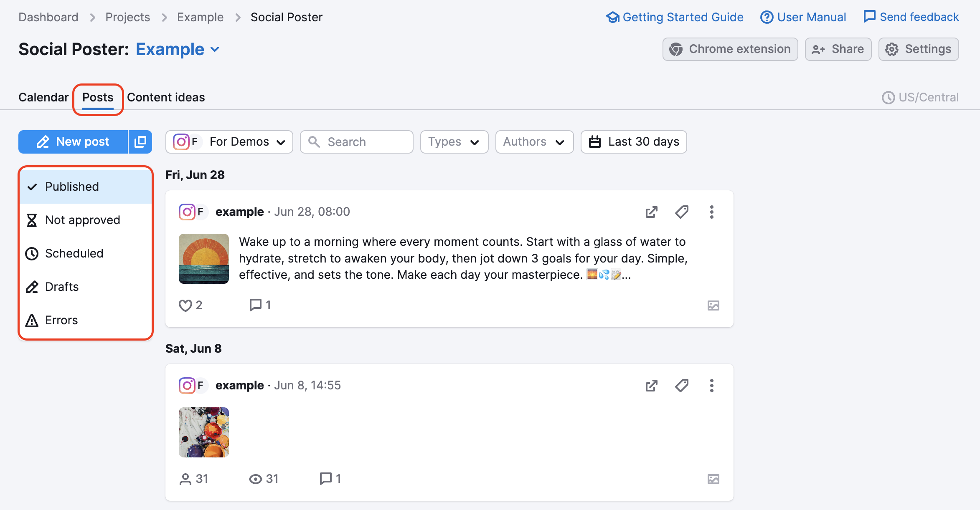Open the Last 30 days date range picker
Image resolution: width=980 pixels, height=510 pixels.
633,142
